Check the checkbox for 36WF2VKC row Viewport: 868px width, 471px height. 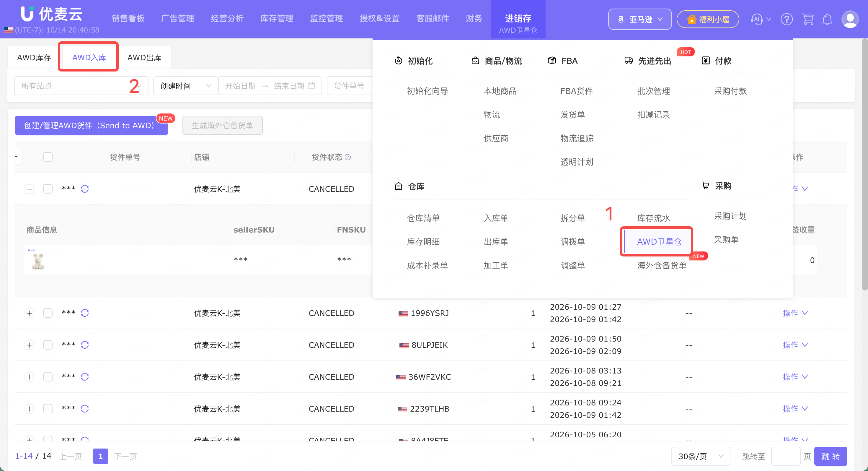(x=48, y=377)
